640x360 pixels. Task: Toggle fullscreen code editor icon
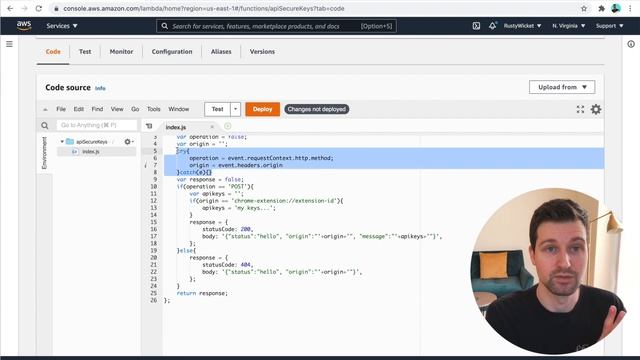click(x=580, y=109)
